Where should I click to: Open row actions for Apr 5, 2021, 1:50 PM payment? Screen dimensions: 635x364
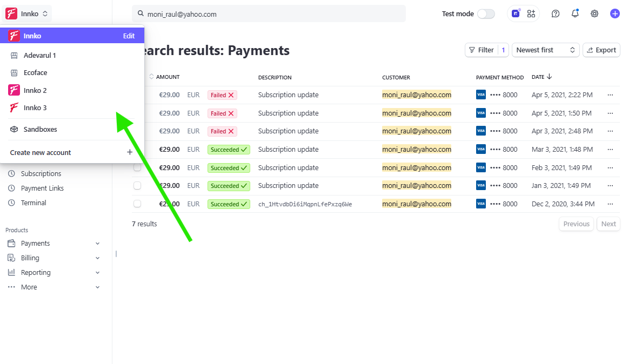(x=610, y=113)
